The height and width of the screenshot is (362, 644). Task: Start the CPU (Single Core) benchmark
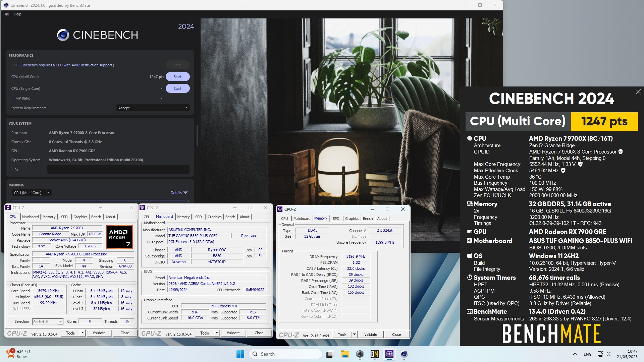tap(177, 88)
